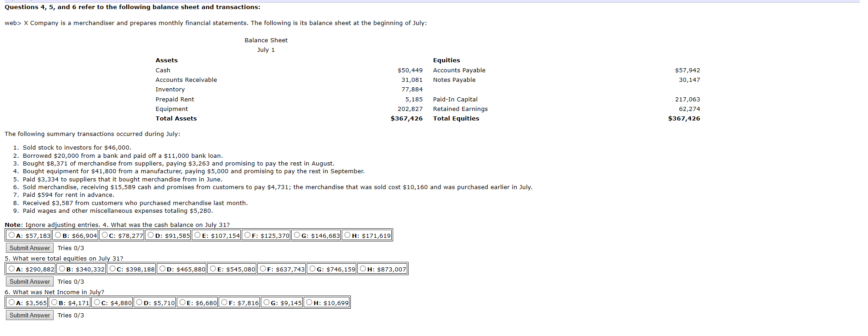Click the Notes Payable value 30,147
Viewport: 868px width, 336px height.
689,80
